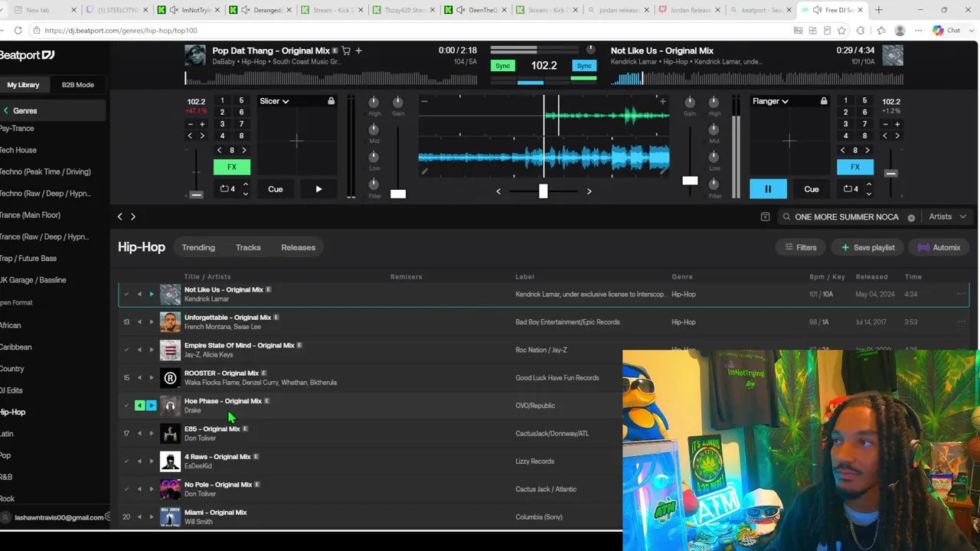Navigate forward in browser panel

(x=132, y=217)
